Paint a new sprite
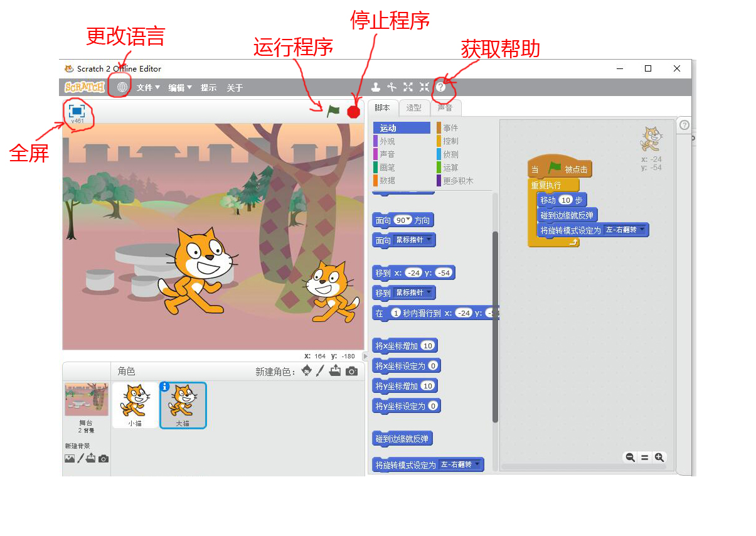756x536 pixels. coord(320,370)
